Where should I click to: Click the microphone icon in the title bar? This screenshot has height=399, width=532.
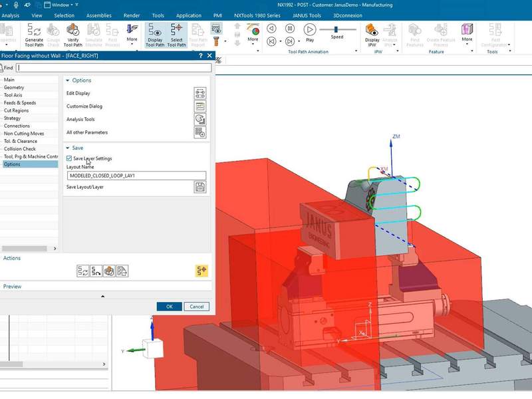click(16, 5)
